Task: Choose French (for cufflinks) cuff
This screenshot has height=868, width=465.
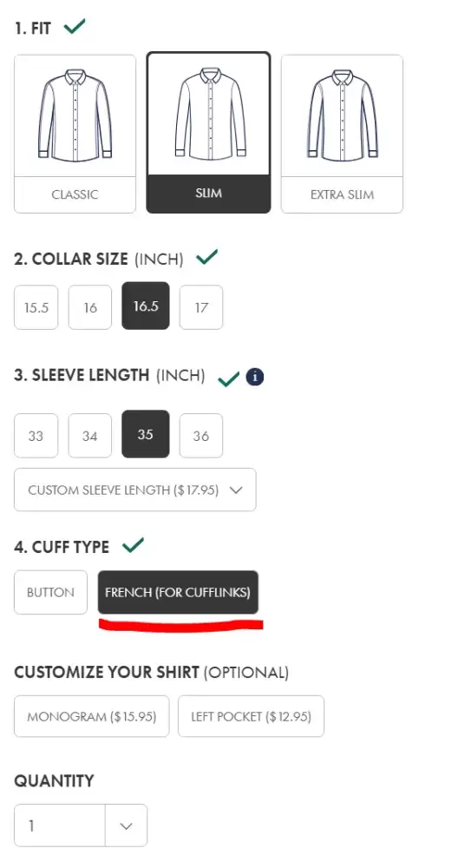Action: tap(178, 592)
